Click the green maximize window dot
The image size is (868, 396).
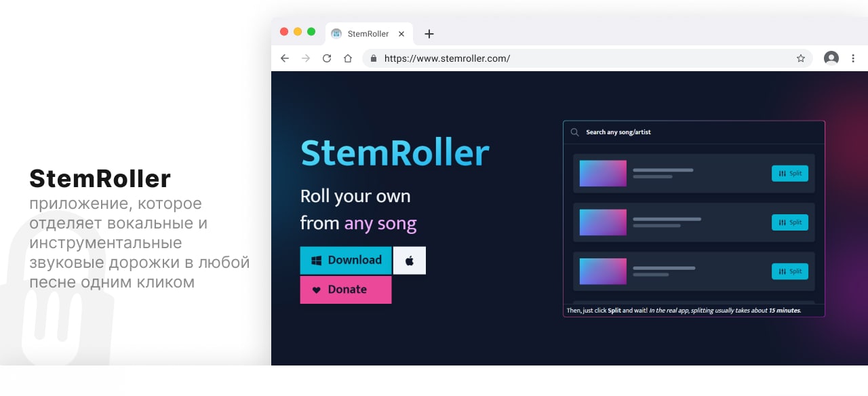[311, 32]
